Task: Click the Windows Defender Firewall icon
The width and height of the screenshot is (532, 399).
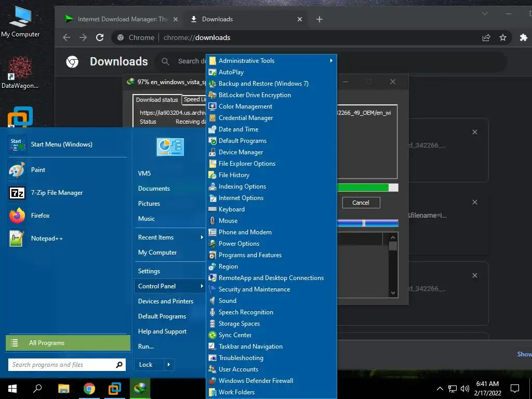Action: 212,381
